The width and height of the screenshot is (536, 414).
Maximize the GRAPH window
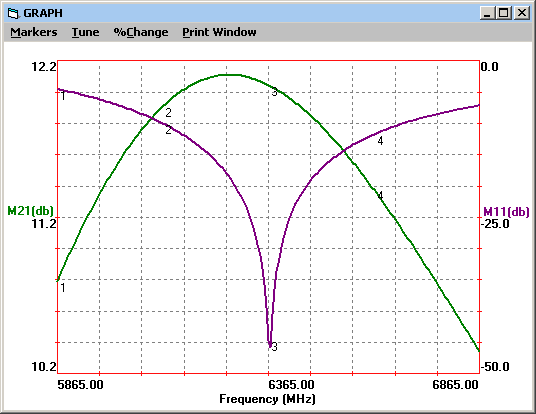tap(504, 13)
